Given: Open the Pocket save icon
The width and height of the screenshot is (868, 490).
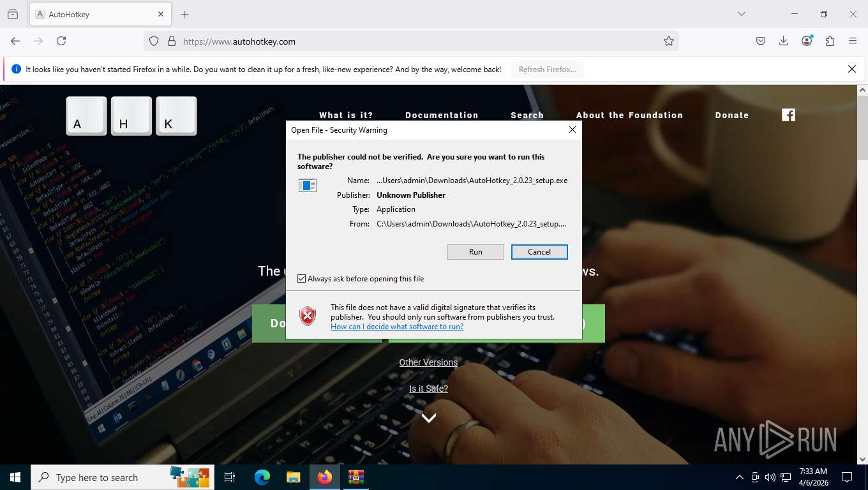Looking at the screenshot, I should [x=761, y=41].
